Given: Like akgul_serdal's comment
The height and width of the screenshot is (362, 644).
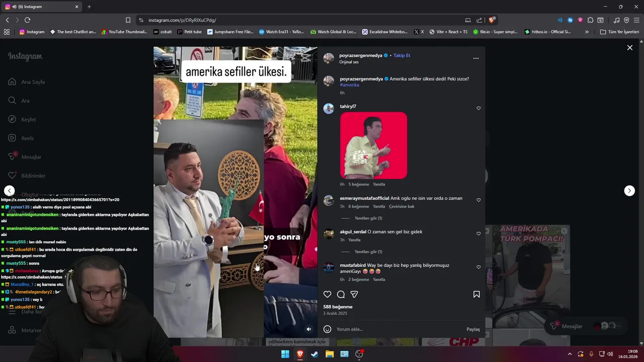Looking at the screenshot, I should pos(478,234).
